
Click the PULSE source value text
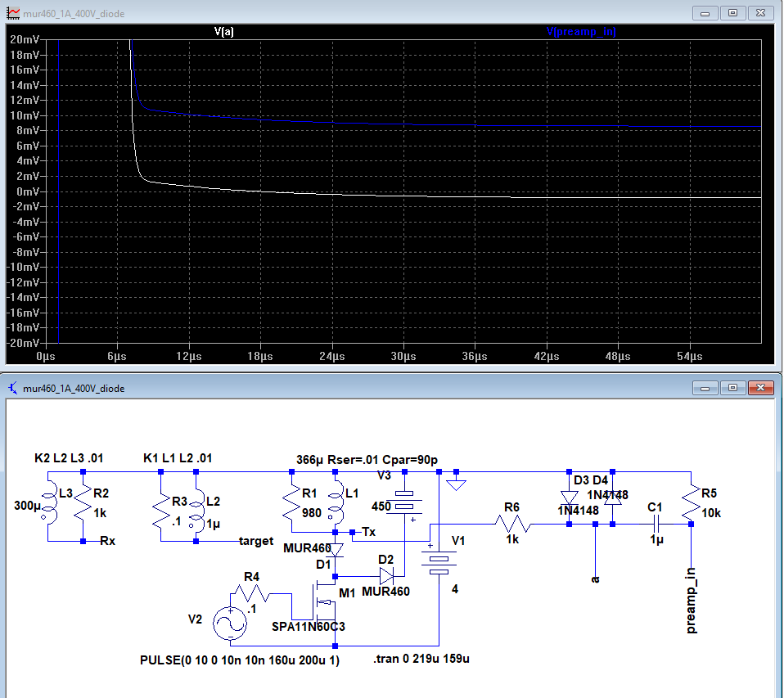tap(240, 660)
